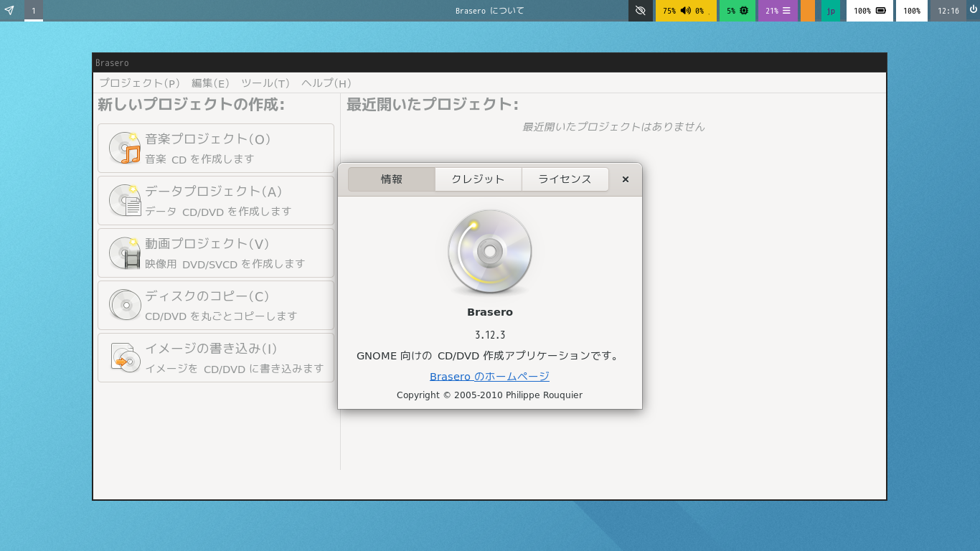Click the CPU chip icon showing 5%
The image size is (980, 551).
(x=744, y=11)
